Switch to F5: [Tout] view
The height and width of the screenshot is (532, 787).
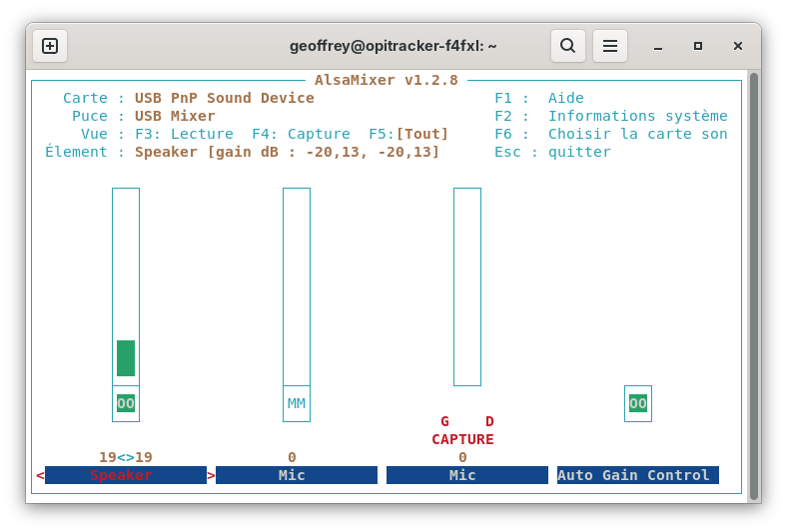[x=408, y=134]
